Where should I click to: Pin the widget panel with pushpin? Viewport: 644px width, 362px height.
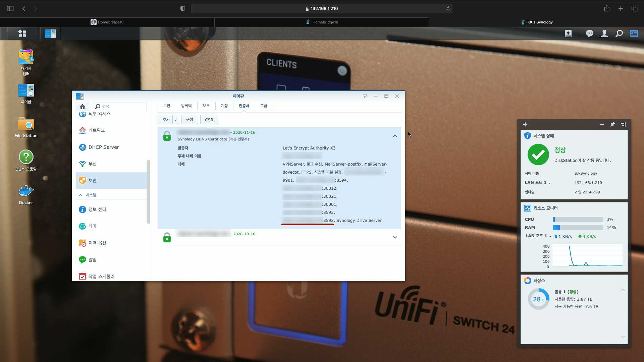pos(612,124)
